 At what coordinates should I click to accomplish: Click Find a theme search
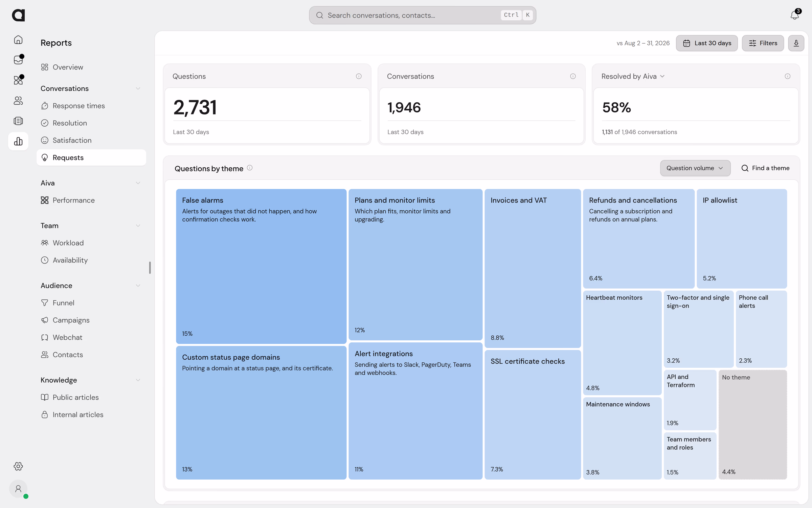coord(765,168)
